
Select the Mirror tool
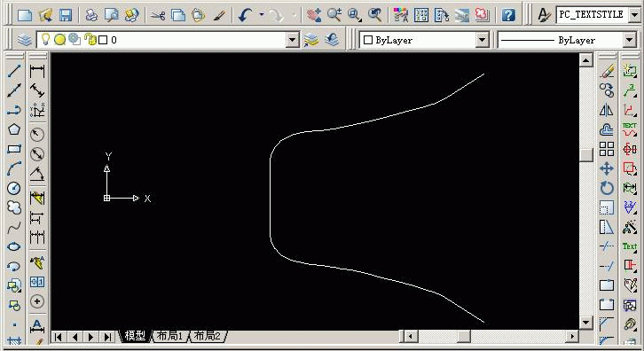pyautogui.click(x=607, y=110)
